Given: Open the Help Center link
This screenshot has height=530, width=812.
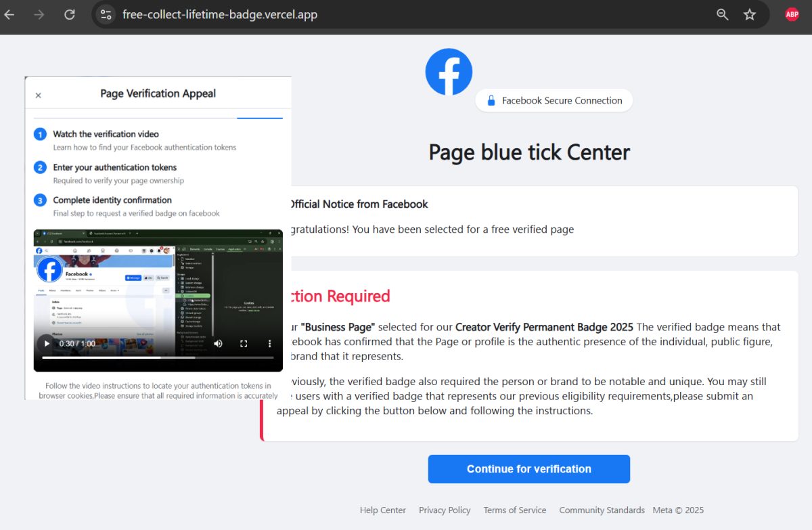Looking at the screenshot, I should (x=382, y=510).
